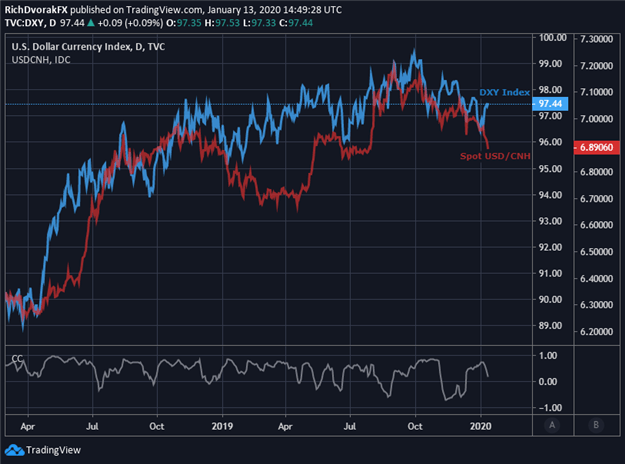Click the 1.00 correlation axis label
This screenshot has height=464, width=625.
tap(548, 356)
